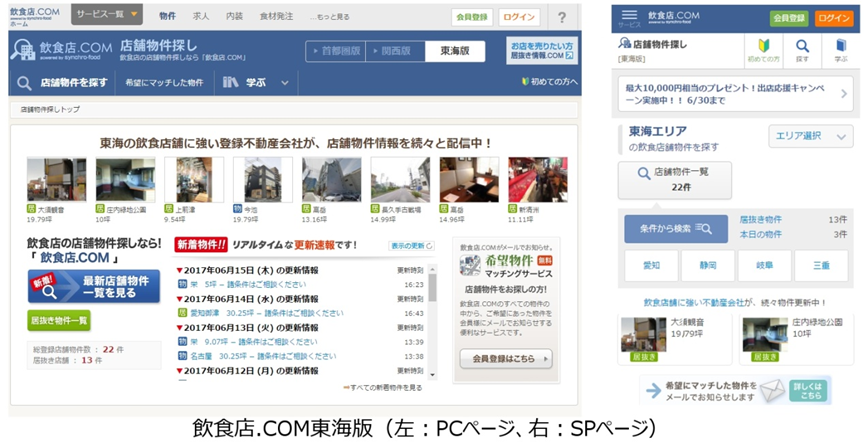Viewport: 868px width, 448px height.
Task: Open the サービス一覧 dropdown
Action: point(107,14)
